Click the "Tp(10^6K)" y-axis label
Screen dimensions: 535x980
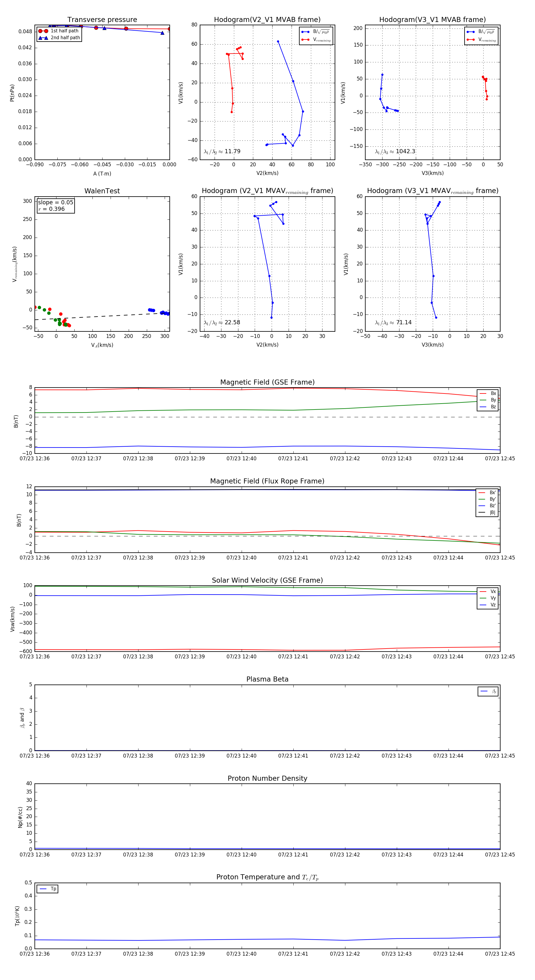pos(17,916)
